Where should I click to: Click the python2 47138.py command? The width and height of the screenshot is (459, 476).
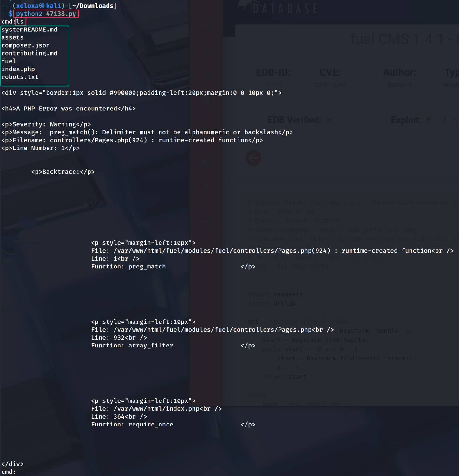point(46,14)
